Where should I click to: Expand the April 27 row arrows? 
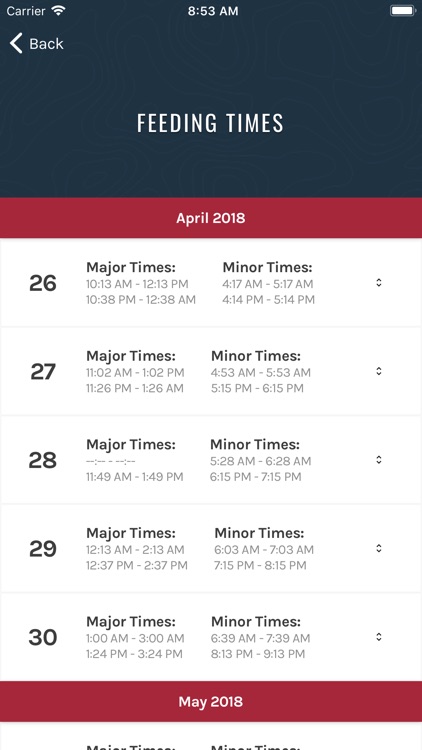tap(378, 371)
